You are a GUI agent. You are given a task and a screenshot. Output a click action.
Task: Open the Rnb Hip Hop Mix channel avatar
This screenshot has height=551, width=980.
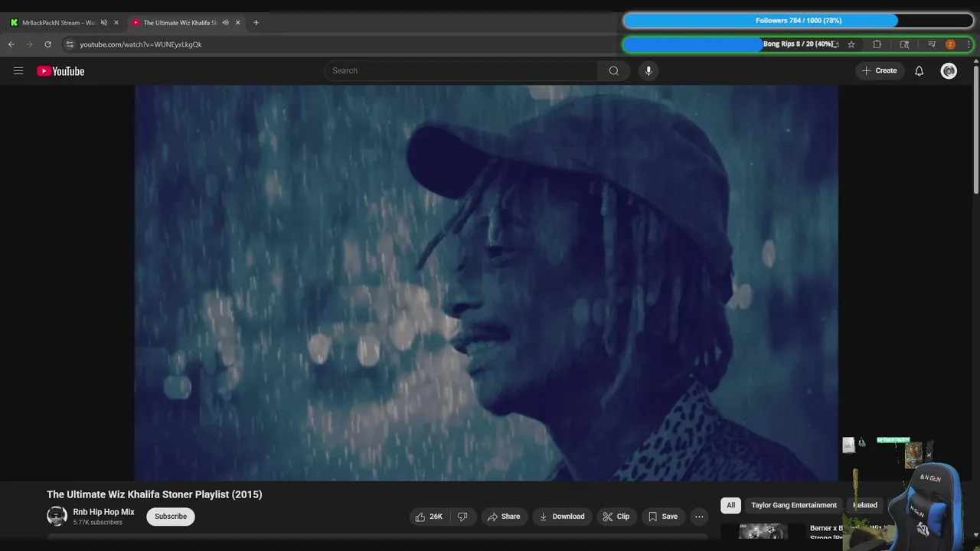click(x=57, y=516)
